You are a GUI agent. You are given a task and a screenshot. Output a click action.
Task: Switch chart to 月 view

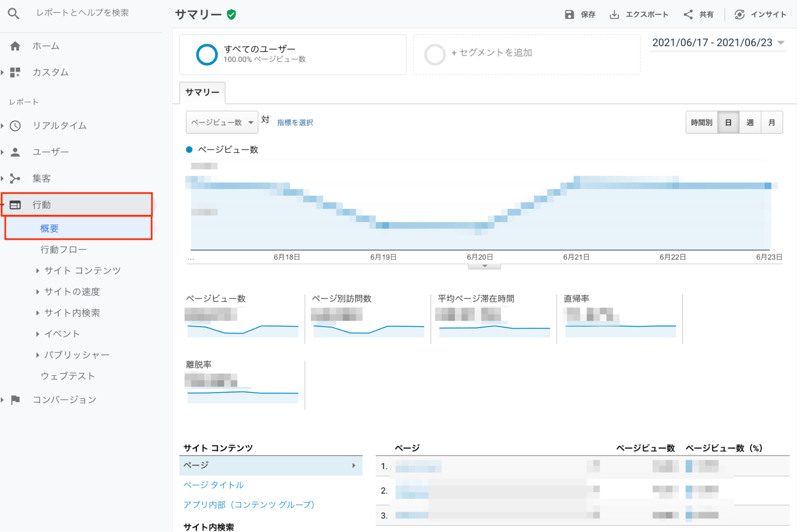tap(772, 122)
